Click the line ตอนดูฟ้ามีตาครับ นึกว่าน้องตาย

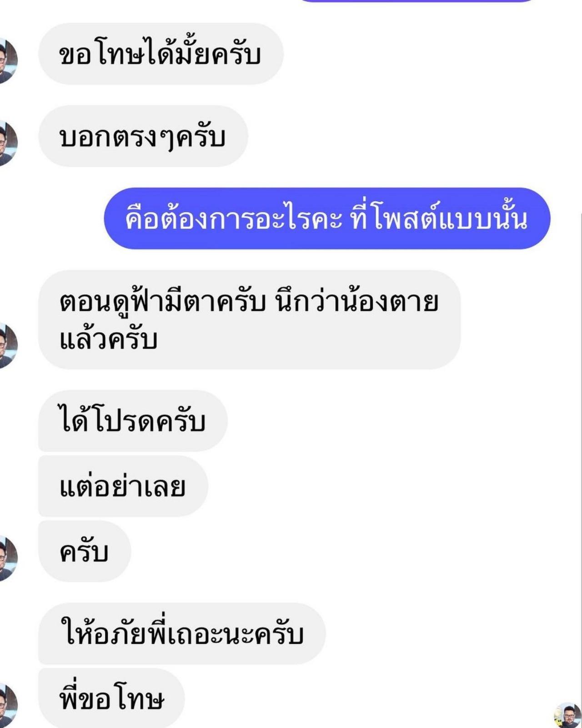(x=249, y=301)
